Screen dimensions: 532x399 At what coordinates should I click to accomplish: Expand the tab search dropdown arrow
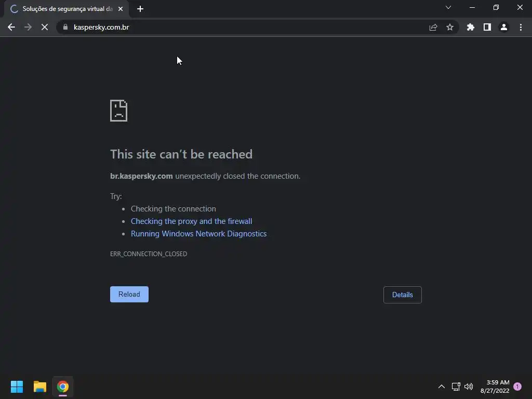click(x=448, y=7)
